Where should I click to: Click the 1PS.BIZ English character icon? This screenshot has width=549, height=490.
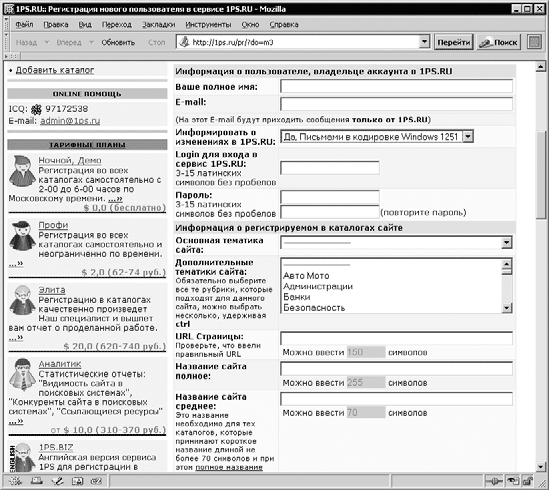[22, 456]
